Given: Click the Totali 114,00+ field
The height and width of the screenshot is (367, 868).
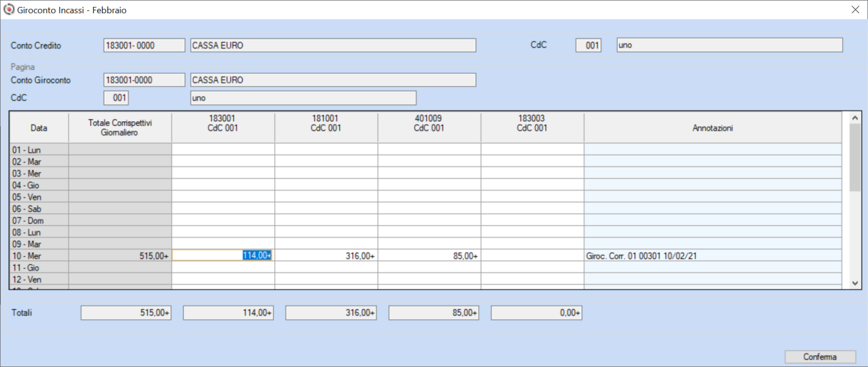Looking at the screenshot, I should click(228, 313).
